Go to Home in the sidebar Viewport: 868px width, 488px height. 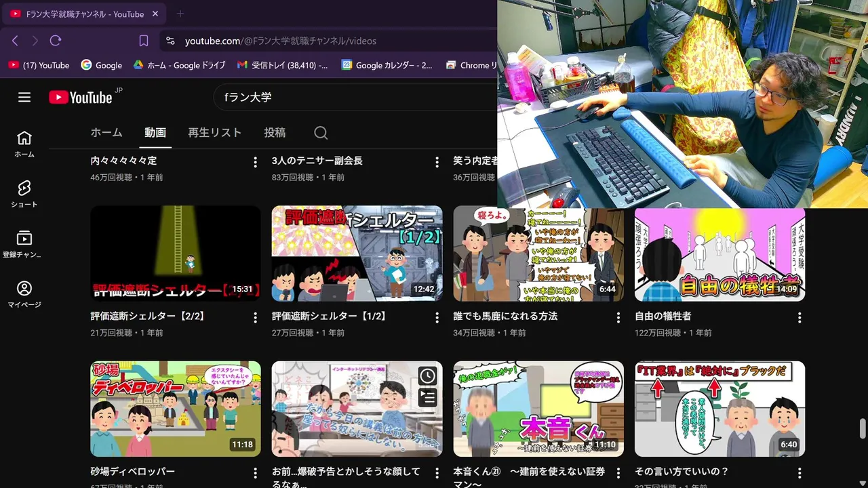tap(24, 144)
